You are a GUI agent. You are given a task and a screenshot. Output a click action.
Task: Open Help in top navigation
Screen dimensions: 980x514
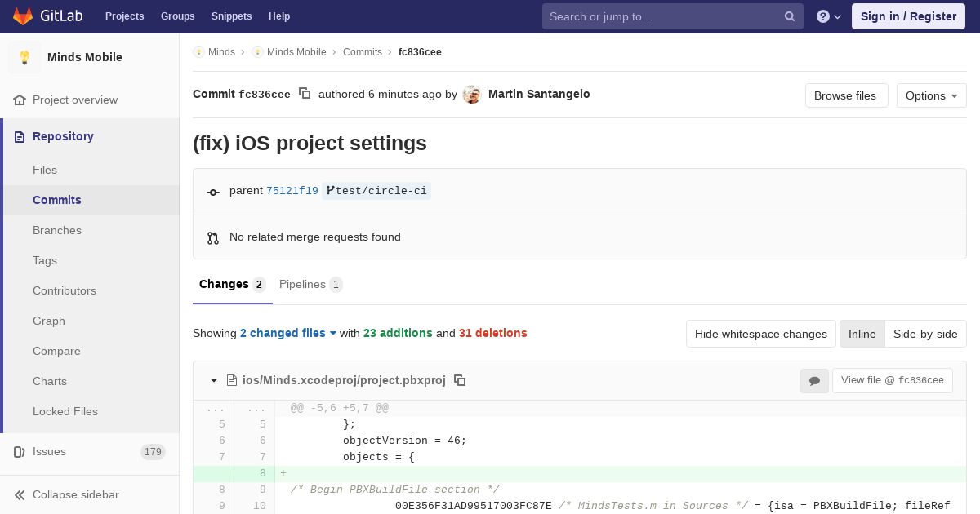pos(279,16)
